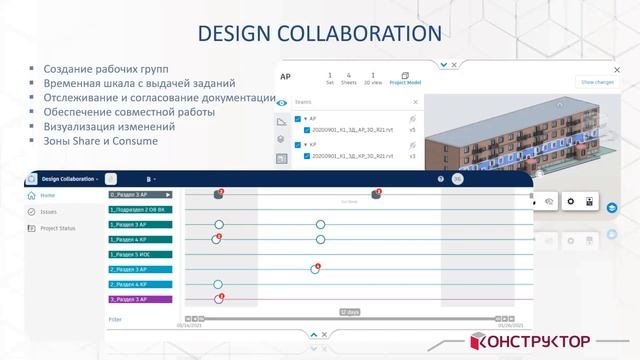Go to Issues in the left menu
This screenshot has width=640, height=360.
point(48,212)
